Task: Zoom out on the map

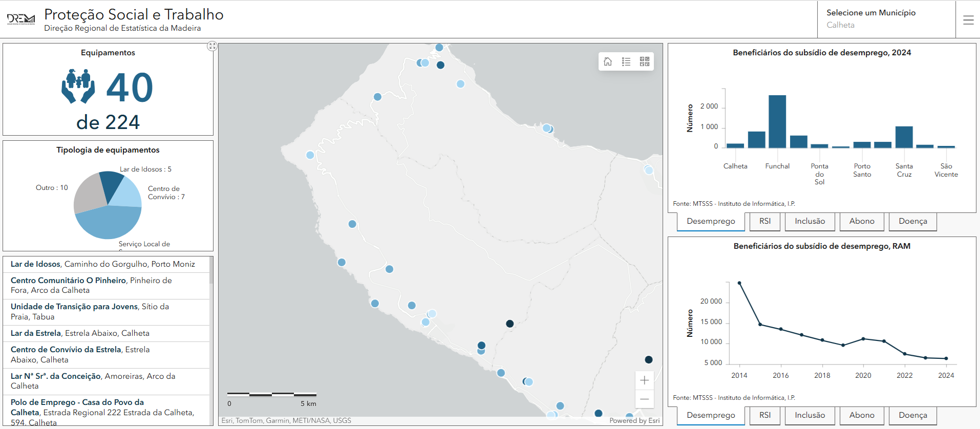Action: [x=645, y=399]
